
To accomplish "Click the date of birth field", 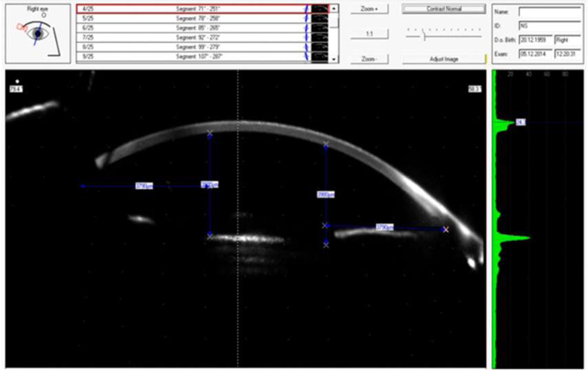I will (535, 40).
